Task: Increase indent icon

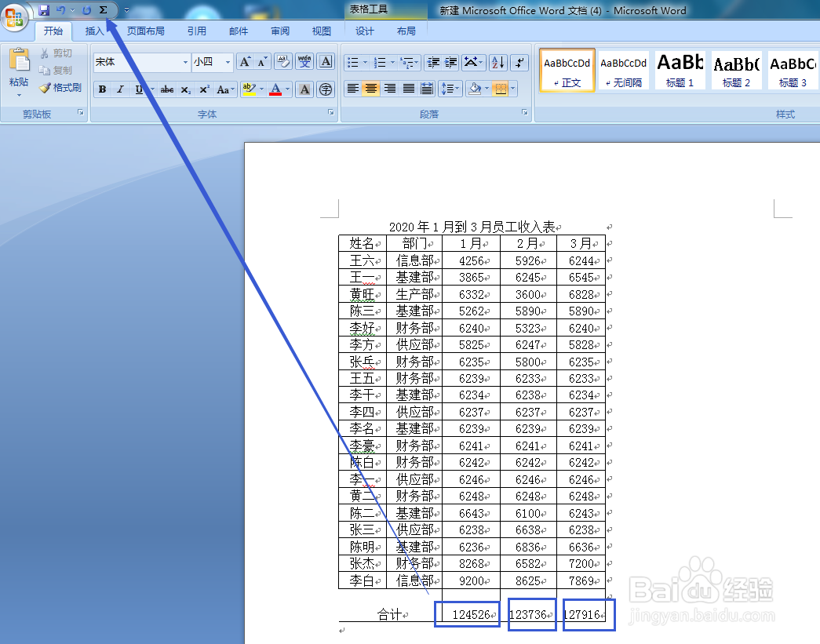Action: pos(450,63)
